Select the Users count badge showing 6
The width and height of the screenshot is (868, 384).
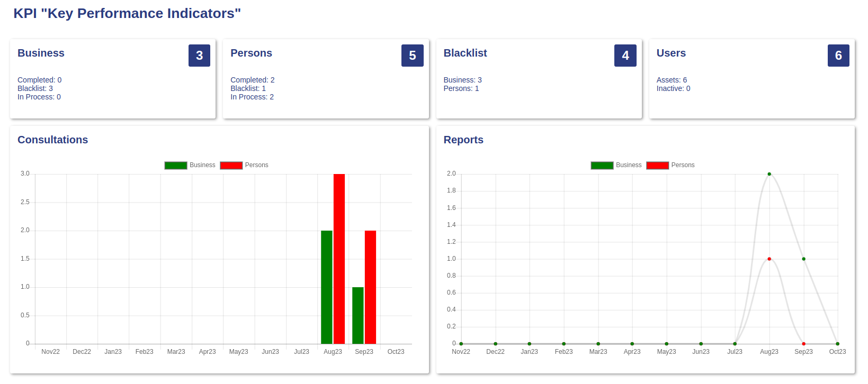point(838,56)
